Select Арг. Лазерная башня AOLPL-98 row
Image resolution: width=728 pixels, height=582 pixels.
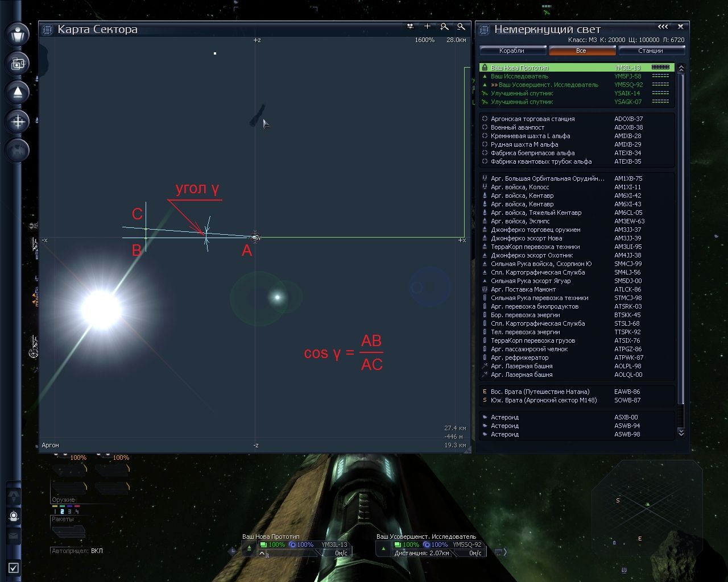tap(577, 366)
